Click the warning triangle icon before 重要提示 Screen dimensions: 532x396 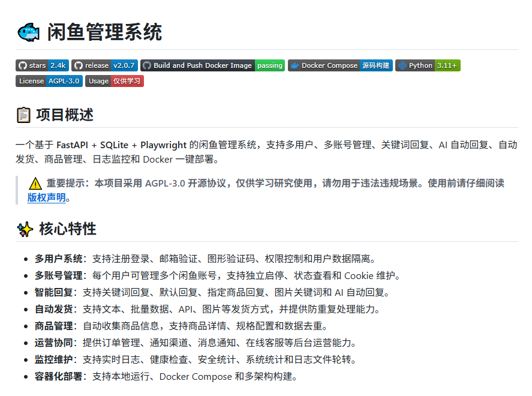[35, 184]
